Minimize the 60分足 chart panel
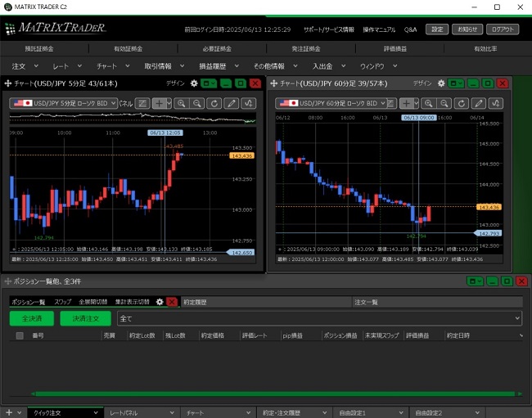The width and height of the screenshot is (532, 418). (x=473, y=83)
